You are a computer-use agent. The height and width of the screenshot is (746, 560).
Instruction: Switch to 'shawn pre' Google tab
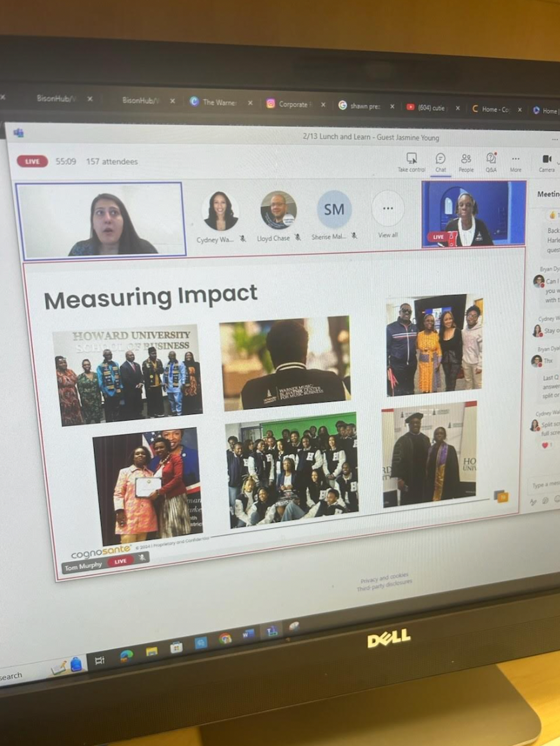point(364,106)
